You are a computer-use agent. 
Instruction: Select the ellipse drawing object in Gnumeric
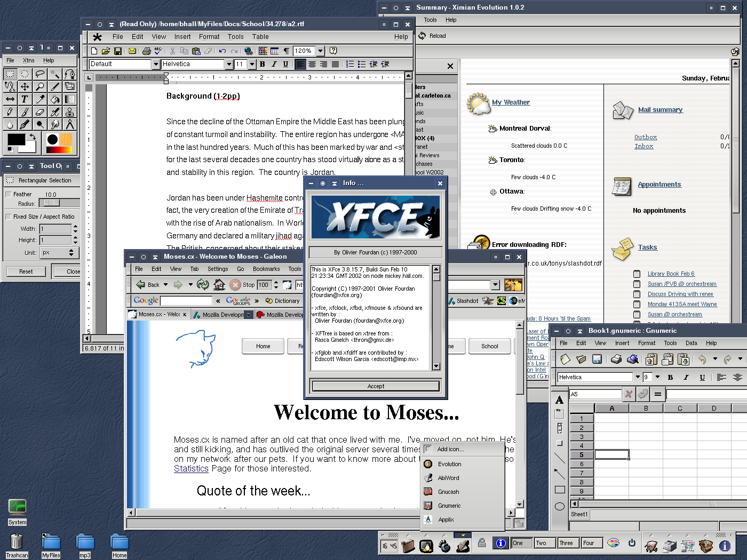pos(560,507)
